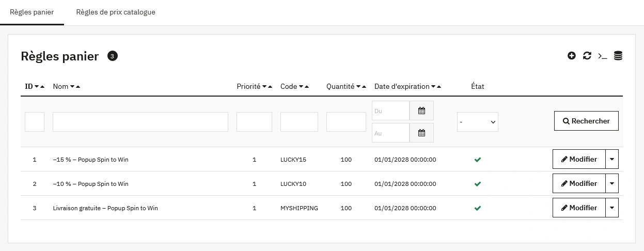The height and width of the screenshot is (251, 644).
Task: Sort Quantité column descending arrow
Action: point(358,87)
